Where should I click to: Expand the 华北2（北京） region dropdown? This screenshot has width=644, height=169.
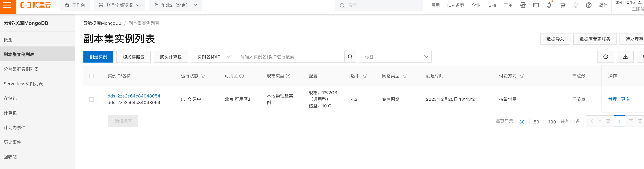point(175,5)
